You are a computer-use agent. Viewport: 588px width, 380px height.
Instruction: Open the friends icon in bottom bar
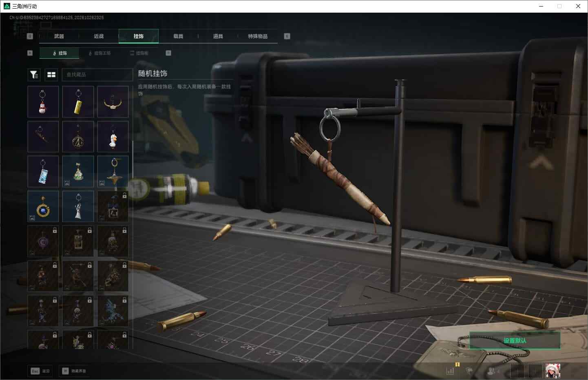[x=493, y=371]
